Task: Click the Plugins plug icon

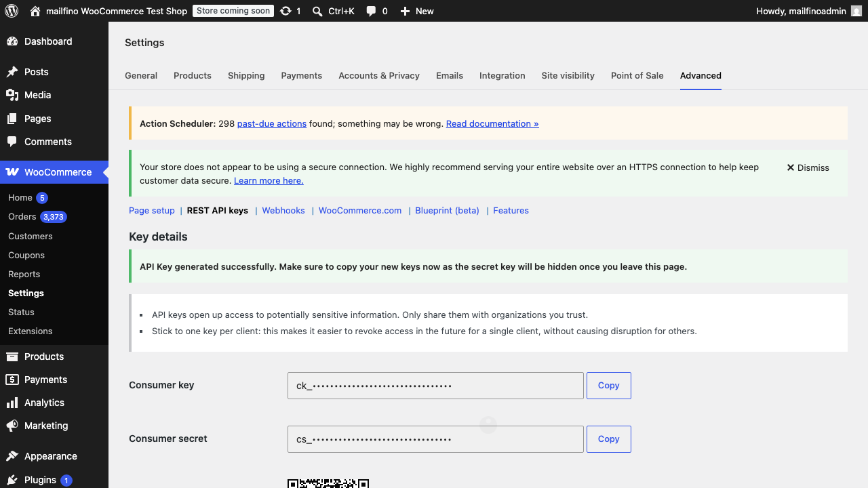Action: (12, 480)
